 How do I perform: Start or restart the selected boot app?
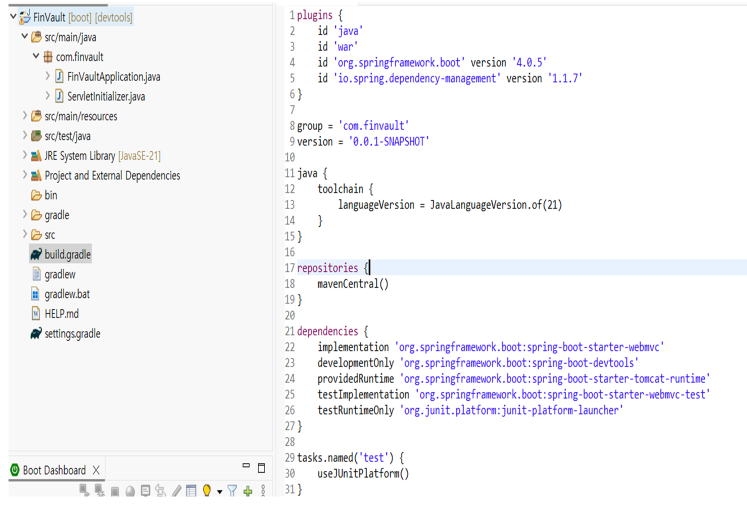point(84,491)
